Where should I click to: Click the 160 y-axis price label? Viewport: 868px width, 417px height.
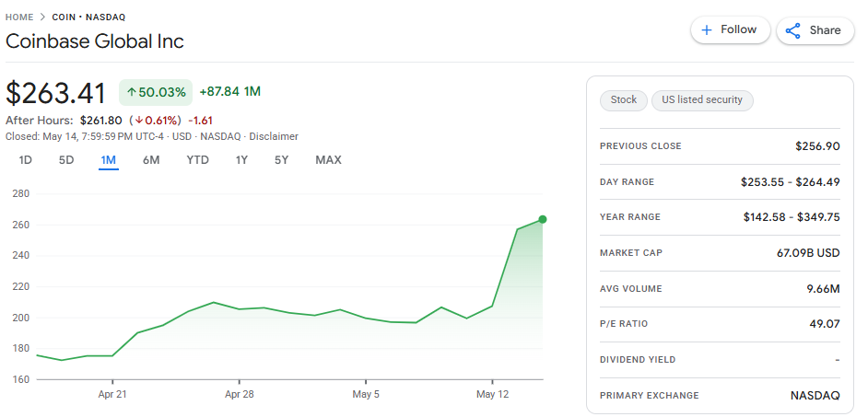click(20, 380)
